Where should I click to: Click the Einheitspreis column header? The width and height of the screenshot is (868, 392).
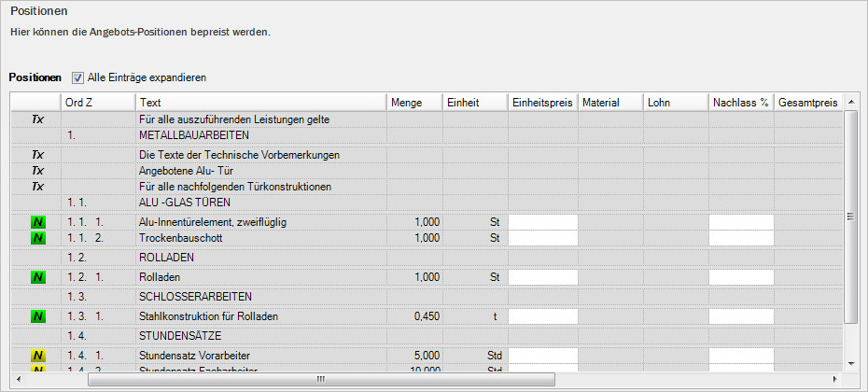pos(542,102)
